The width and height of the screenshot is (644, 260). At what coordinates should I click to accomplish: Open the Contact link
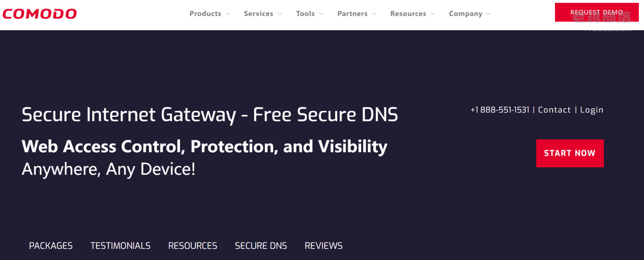[554, 110]
